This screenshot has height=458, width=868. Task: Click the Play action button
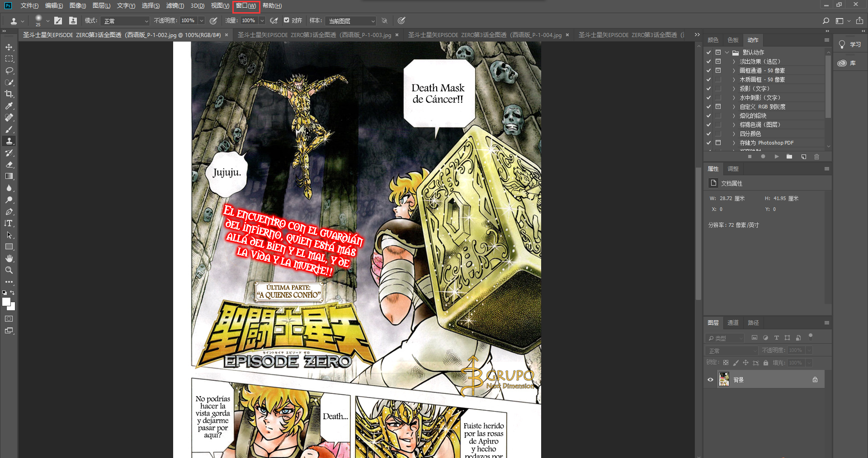[x=776, y=157]
